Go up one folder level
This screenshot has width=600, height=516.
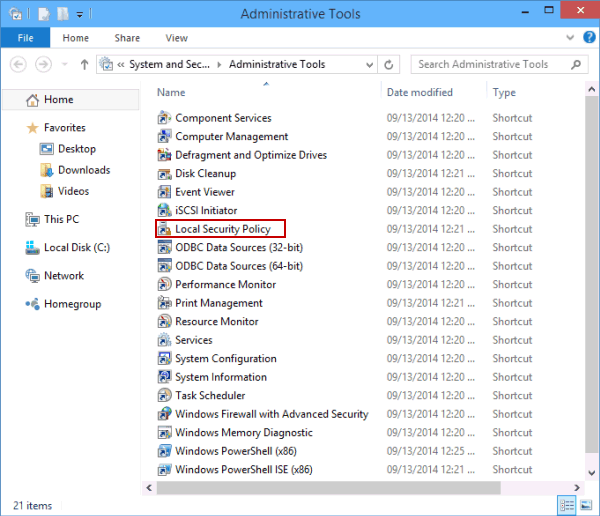pos(84,64)
